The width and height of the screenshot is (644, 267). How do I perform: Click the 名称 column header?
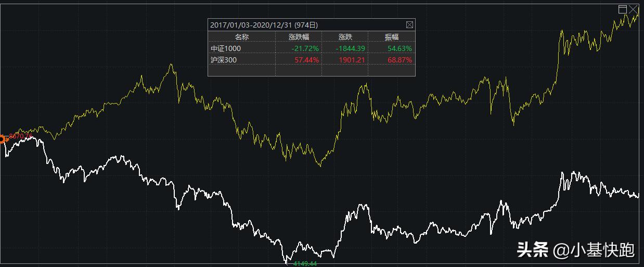point(242,37)
